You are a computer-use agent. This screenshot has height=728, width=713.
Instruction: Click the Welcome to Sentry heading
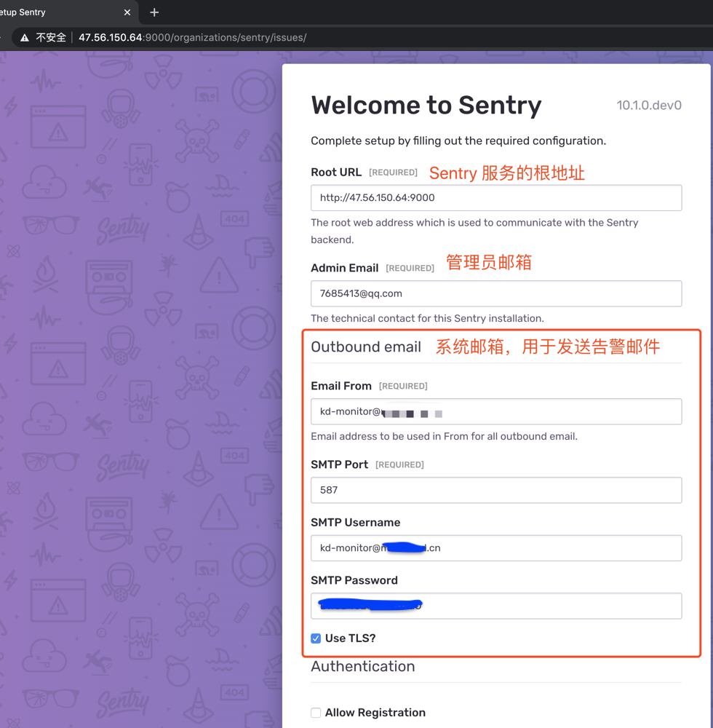(x=426, y=105)
